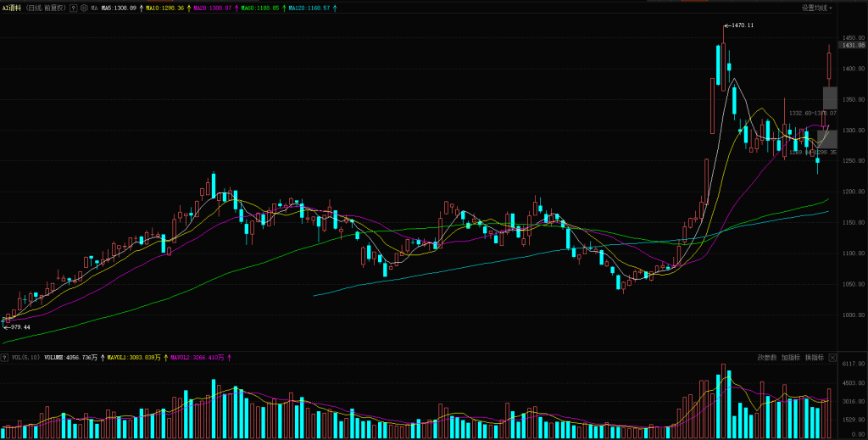Click the white arrow after MA5 value
Image resolution: width=868 pixels, height=440 pixels.
coord(142,8)
